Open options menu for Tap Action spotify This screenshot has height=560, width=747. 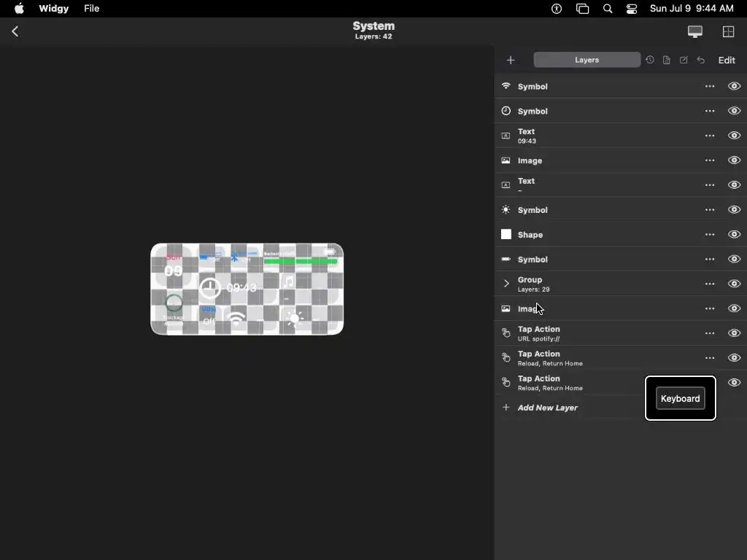point(709,333)
